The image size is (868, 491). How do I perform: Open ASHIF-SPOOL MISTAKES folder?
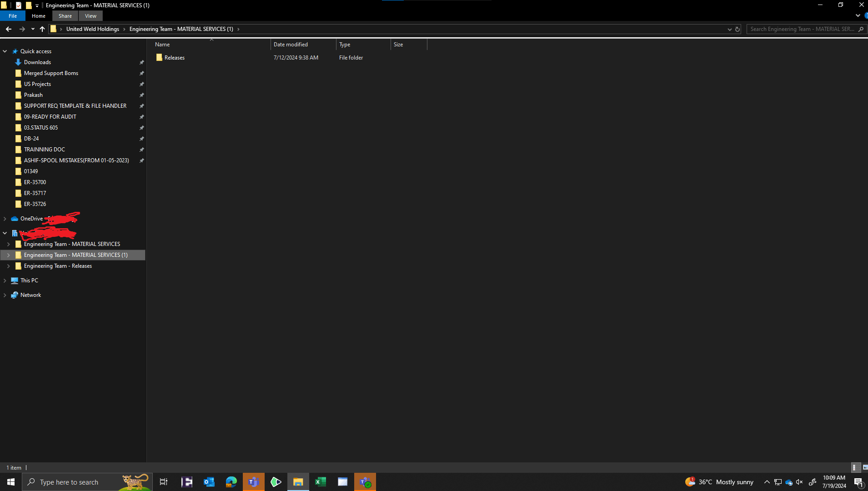pos(76,160)
